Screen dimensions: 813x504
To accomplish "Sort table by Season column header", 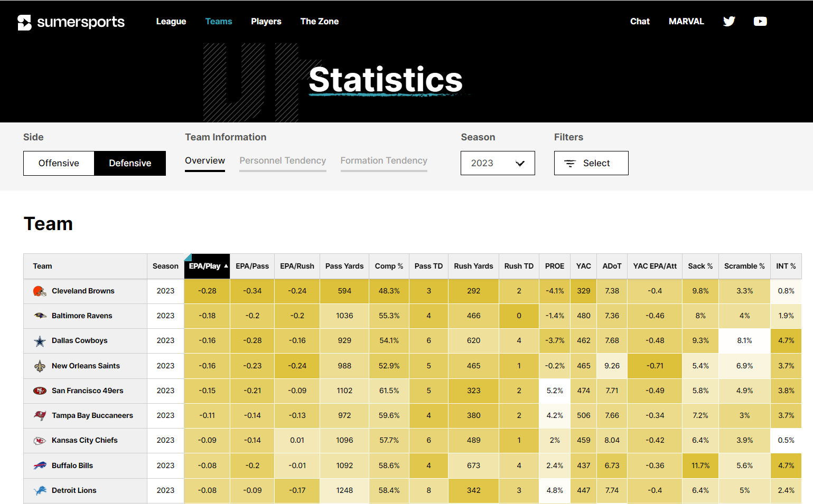I will (165, 266).
